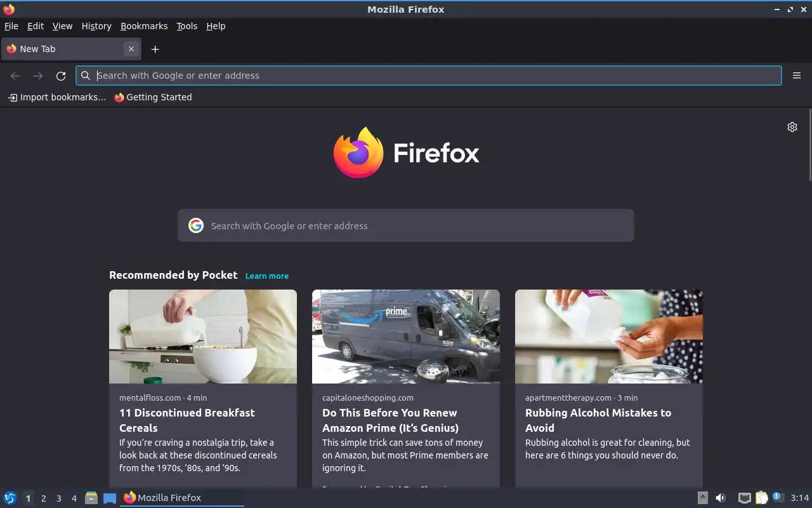Click the Recommended by Pocket heading
This screenshot has width=812, height=508.
173,275
